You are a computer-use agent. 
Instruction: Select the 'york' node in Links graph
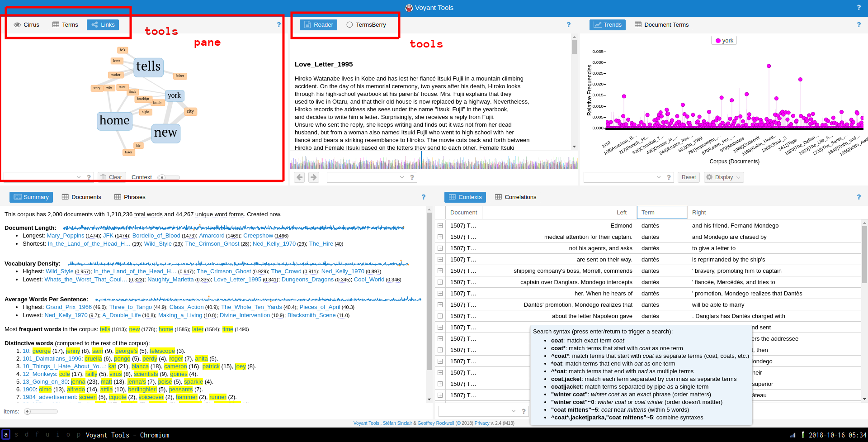tap(174, 96)
